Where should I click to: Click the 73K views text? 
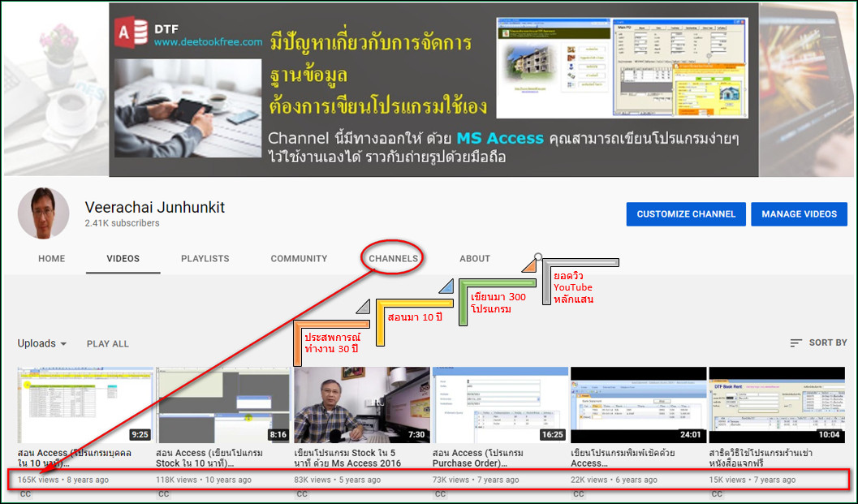[451, 480]
